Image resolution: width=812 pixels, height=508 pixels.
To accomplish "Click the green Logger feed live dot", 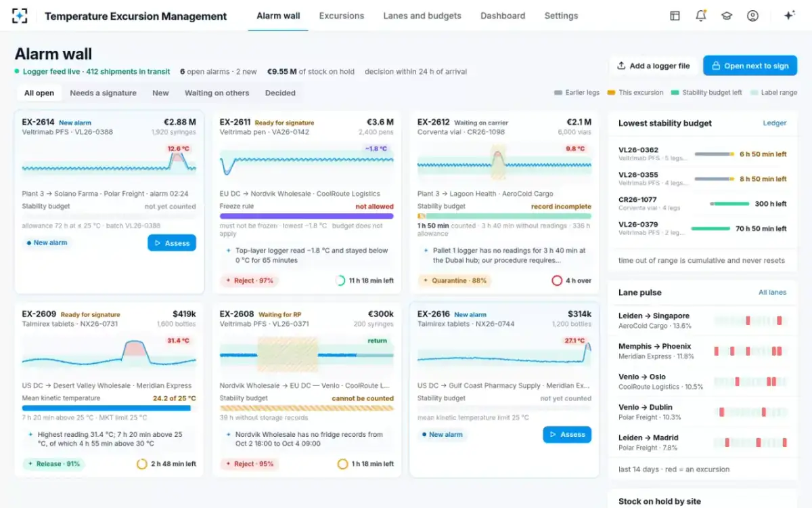I will click(17, 71).
